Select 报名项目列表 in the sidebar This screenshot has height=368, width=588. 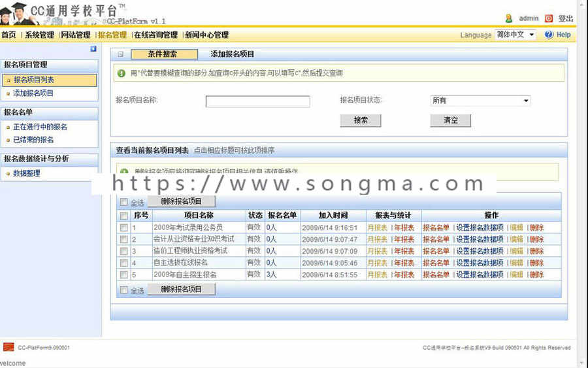(50, 80)
